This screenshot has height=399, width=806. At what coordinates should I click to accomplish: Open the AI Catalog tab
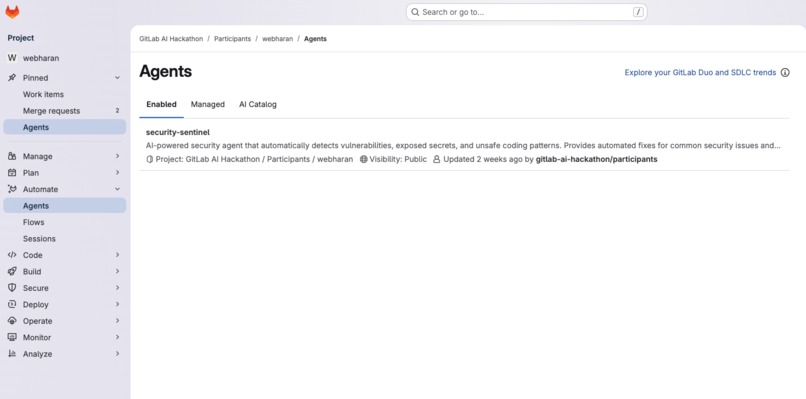pos(258,104)
